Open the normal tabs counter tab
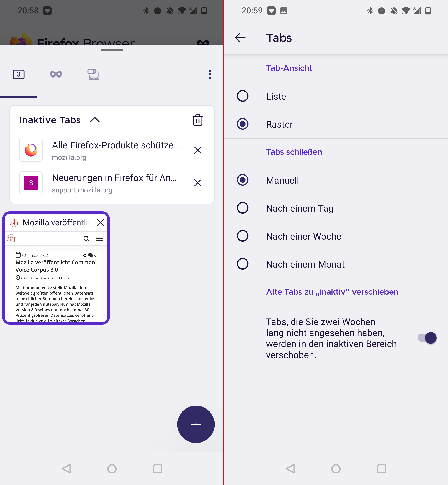This screenshot has height=485, width=448. click(19, 74)
